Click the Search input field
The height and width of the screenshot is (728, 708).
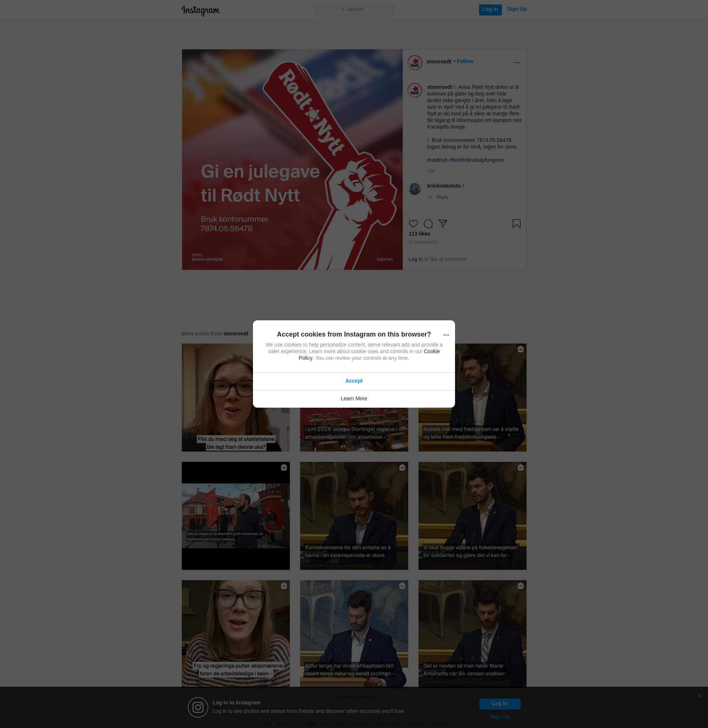pyautogui.click(x=354, y=10)
